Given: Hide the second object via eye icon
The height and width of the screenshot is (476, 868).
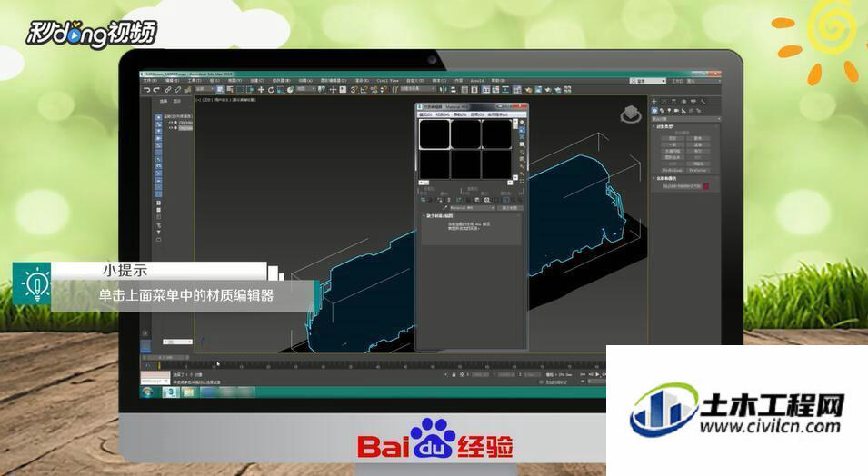Looking at the screenshot, I should pos(171,128).
